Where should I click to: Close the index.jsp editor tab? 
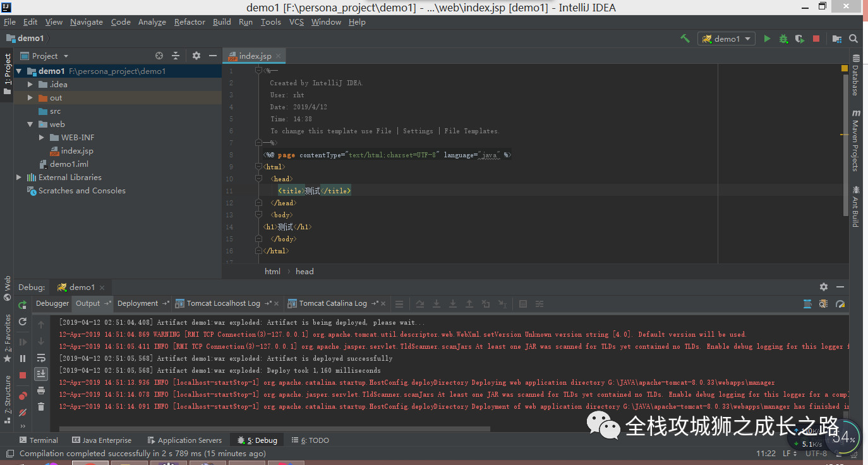pyautogui.click(x=279, y=56)
